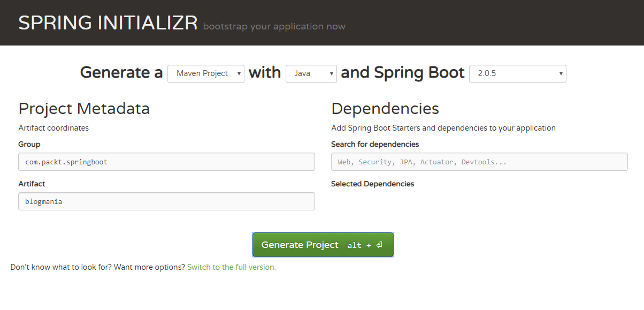Image resolution: width=644 pixels, height=310 pixels.
Task: Click the Don't know what to look for text
Action: click(x=97, y=267)
